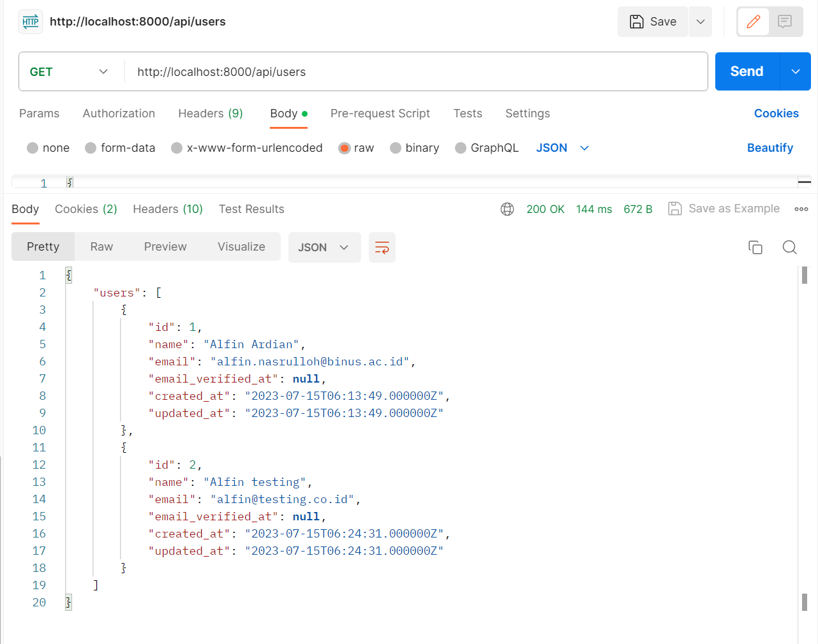Search the response with magnifier icon
The width and height of the screenshot is (818, 644).
tap(789, 247)
